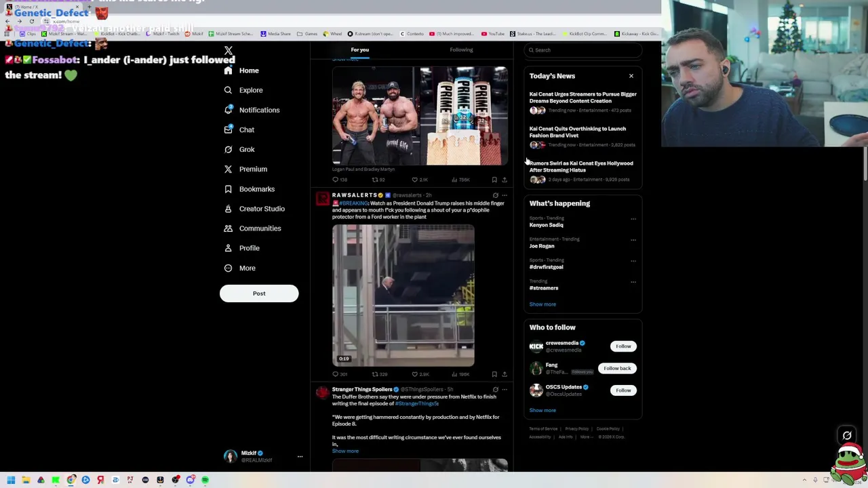868x488 pixels.
Task: Click the X logo above the sidebar
Action: point(229,51)
